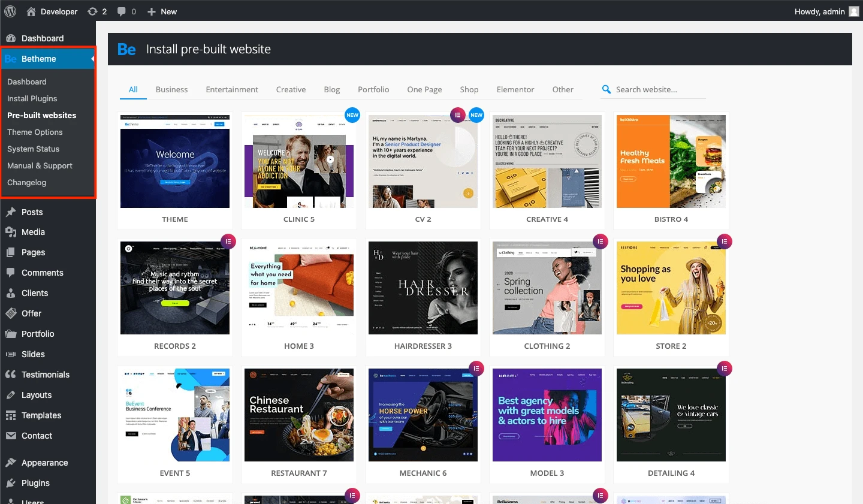Screen dimensions: 863x504
Task: Switch to the Business filter tab
Action: click(x=171, y=89)
